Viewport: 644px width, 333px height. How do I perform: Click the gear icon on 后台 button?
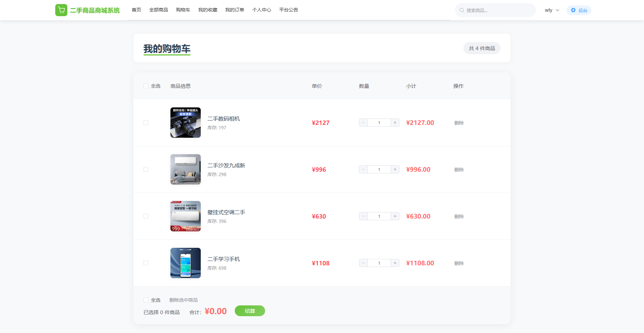[573, 10]
